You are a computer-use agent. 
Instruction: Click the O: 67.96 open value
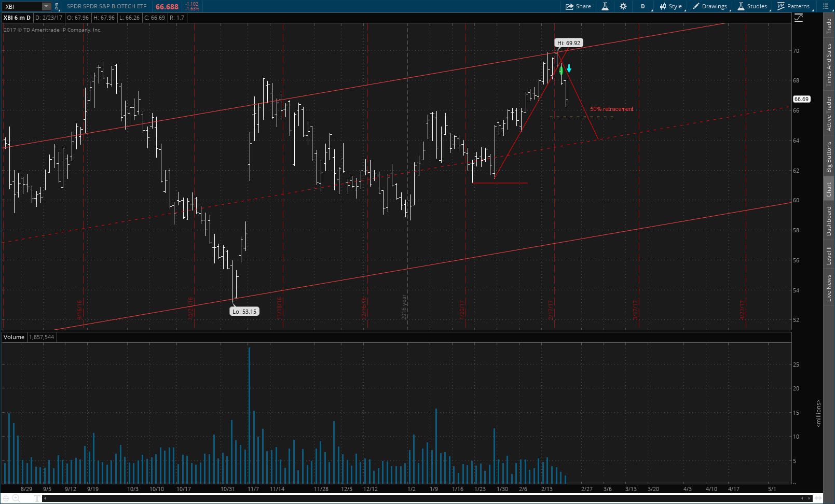click(78, 18)
